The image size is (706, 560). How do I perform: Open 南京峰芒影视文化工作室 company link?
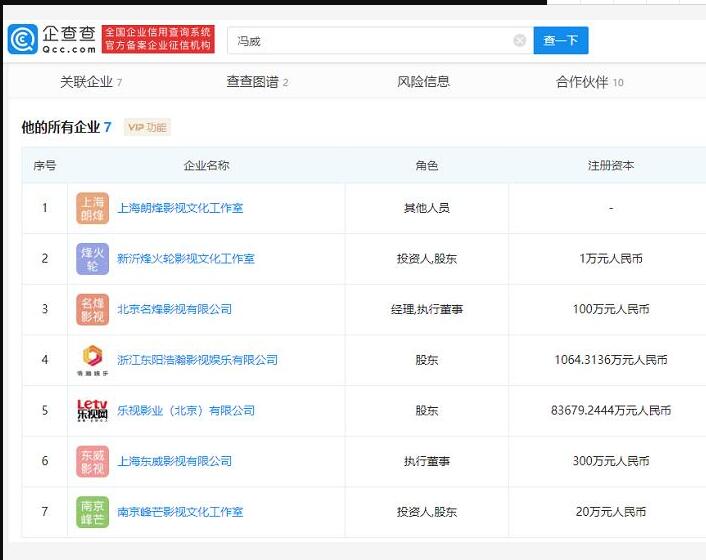[180, 512]
